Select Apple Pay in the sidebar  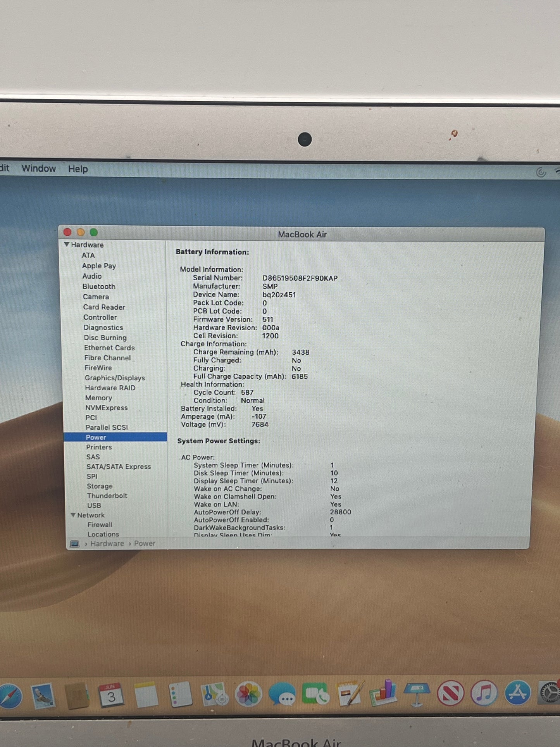click(x=99, y=266)
